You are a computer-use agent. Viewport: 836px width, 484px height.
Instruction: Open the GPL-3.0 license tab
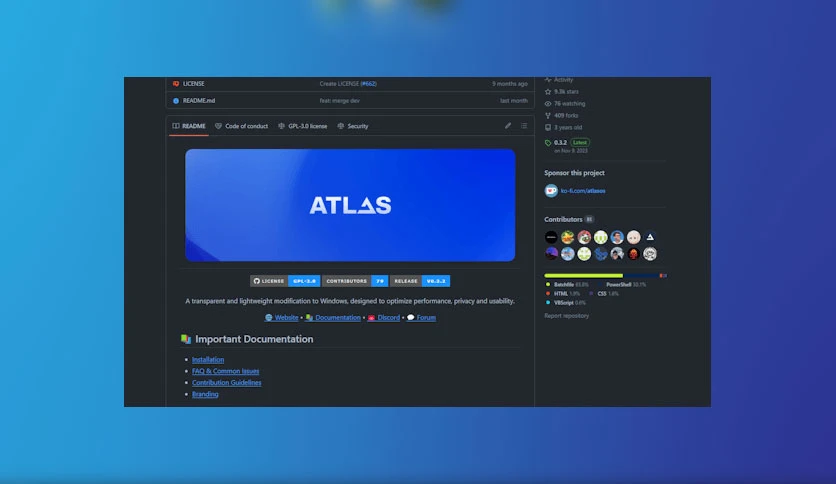pyautogui.click(x=302, y=126)
